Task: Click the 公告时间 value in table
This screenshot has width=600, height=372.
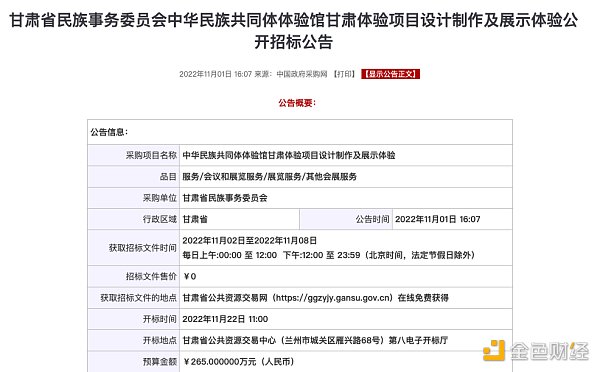Action: point(437,219)
